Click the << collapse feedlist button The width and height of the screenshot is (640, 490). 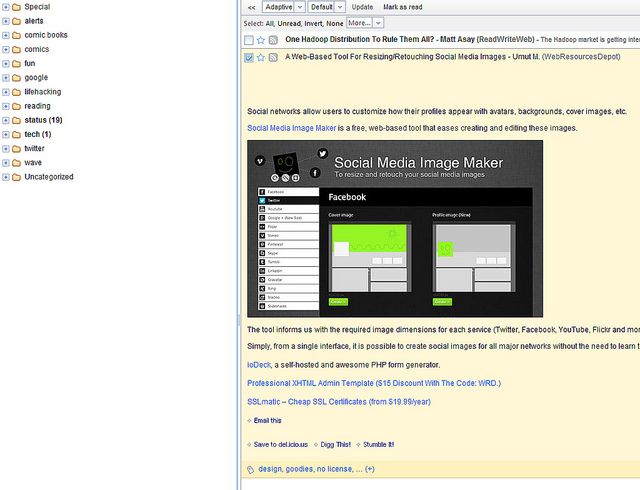click(x=251, y=7)
